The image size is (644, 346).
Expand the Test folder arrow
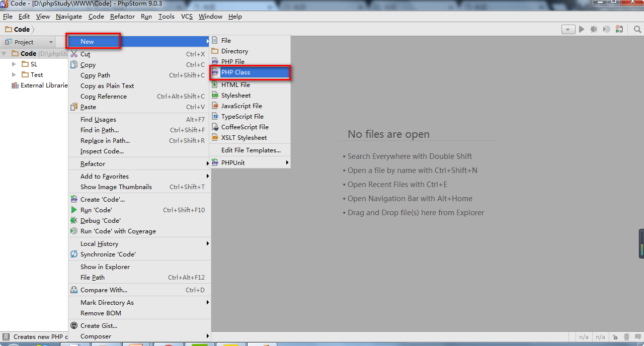point(14,74)
